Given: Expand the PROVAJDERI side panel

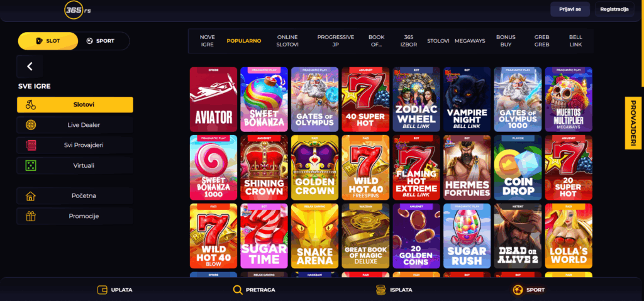Looking at the screenshot, I should [633, 123].
